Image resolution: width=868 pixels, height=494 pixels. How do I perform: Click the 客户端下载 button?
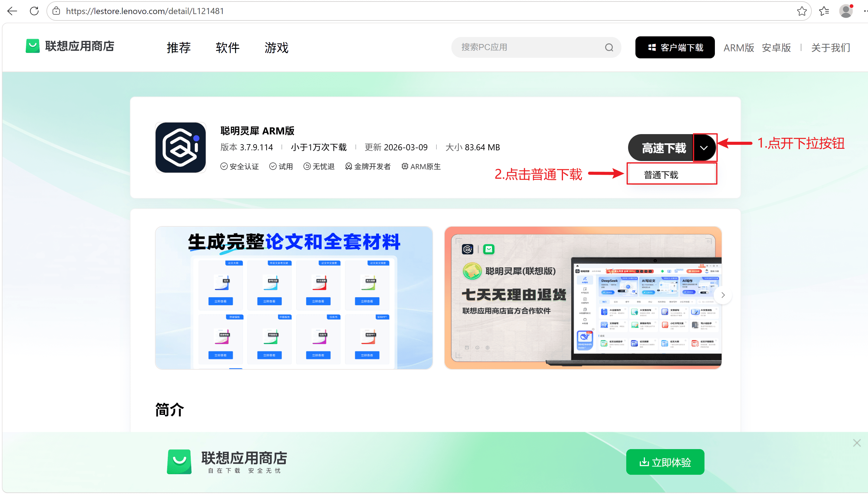coord(675,47)
